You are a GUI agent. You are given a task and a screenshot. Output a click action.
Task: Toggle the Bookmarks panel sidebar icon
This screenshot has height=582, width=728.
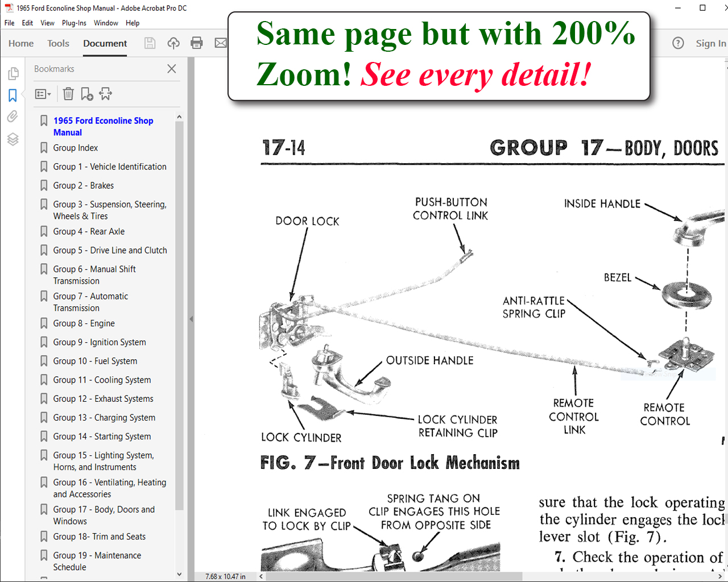13,95
